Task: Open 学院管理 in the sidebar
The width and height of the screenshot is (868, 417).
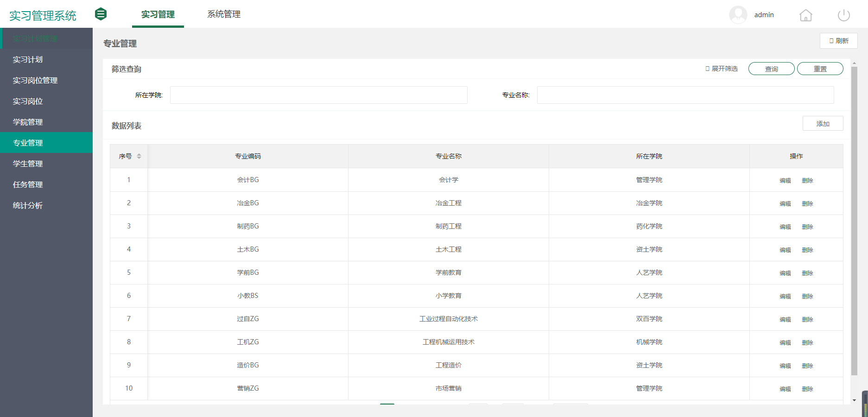Action: 46,122
